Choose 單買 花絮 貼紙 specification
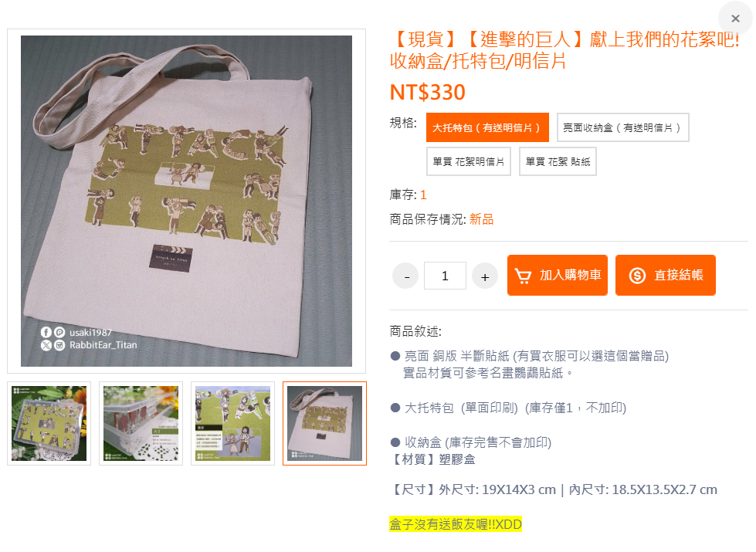 (558, 161)
